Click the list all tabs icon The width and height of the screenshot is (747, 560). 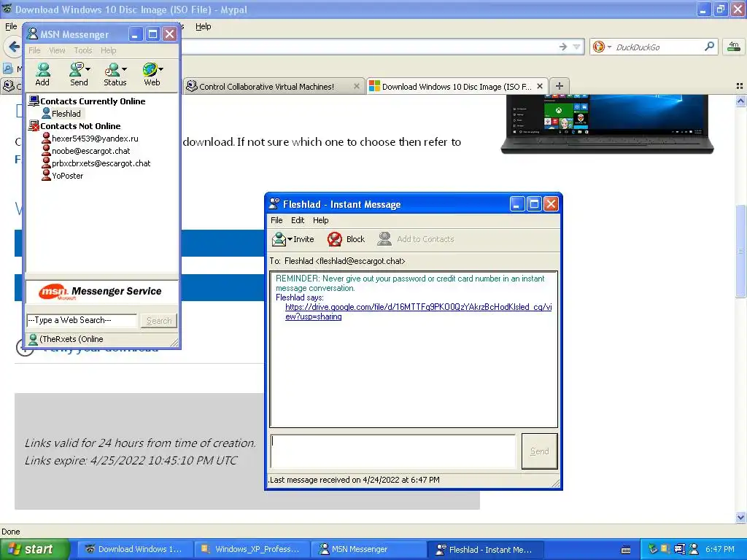coord(740,86)
